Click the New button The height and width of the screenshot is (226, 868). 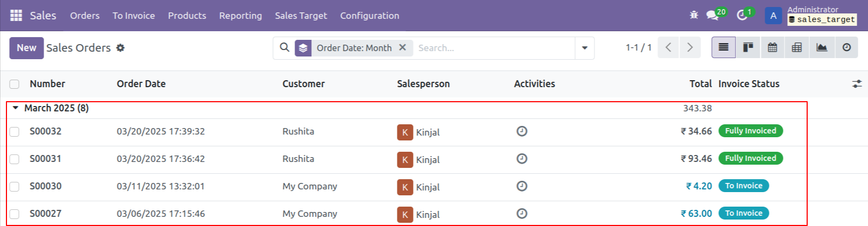click(26, 48)
